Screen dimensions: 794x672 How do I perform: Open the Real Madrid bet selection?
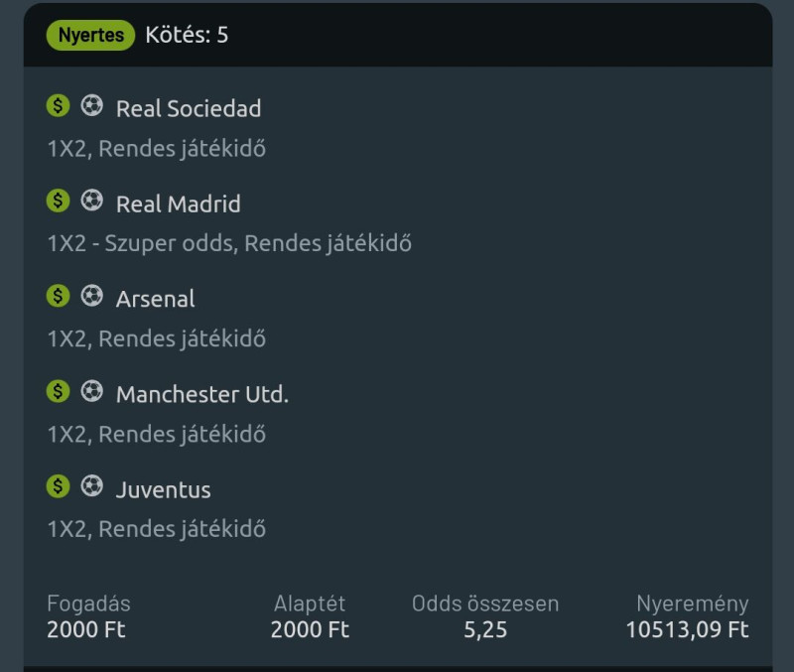[x=179, y=203]
